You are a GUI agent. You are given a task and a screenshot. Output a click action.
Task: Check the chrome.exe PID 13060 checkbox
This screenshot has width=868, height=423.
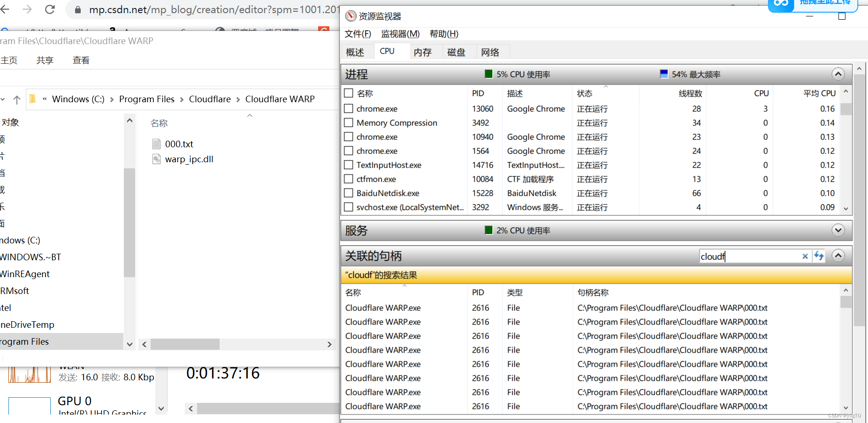[349, 108]
